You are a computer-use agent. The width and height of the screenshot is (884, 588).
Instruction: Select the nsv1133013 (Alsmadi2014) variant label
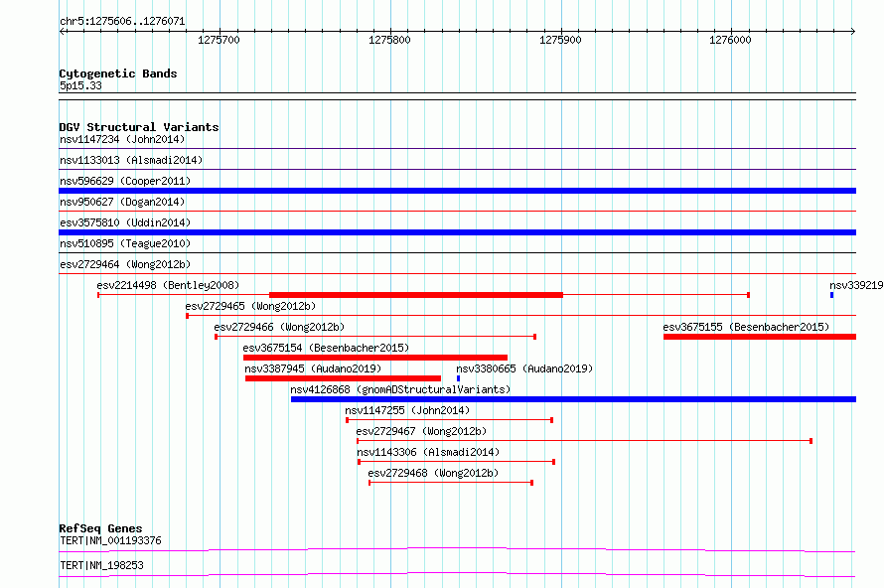click(131, 160)
